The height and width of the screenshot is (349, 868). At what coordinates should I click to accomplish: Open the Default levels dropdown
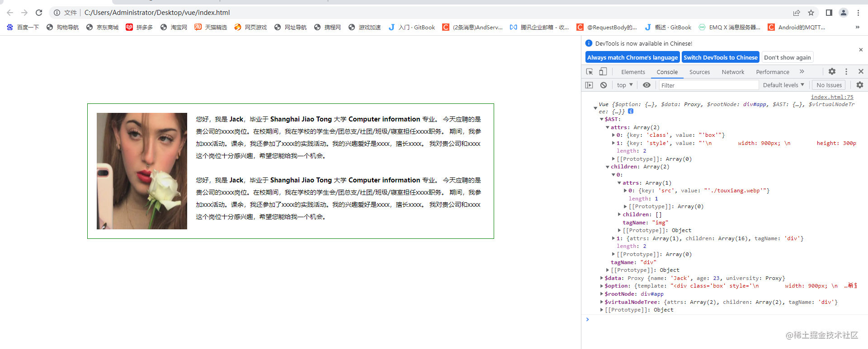[783, 85]
